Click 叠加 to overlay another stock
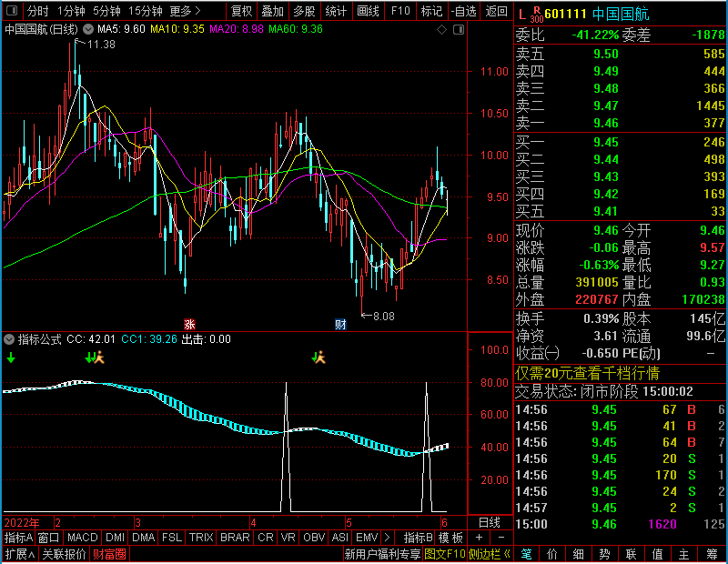The image size is (728, 564). click(x=272, y=11)
